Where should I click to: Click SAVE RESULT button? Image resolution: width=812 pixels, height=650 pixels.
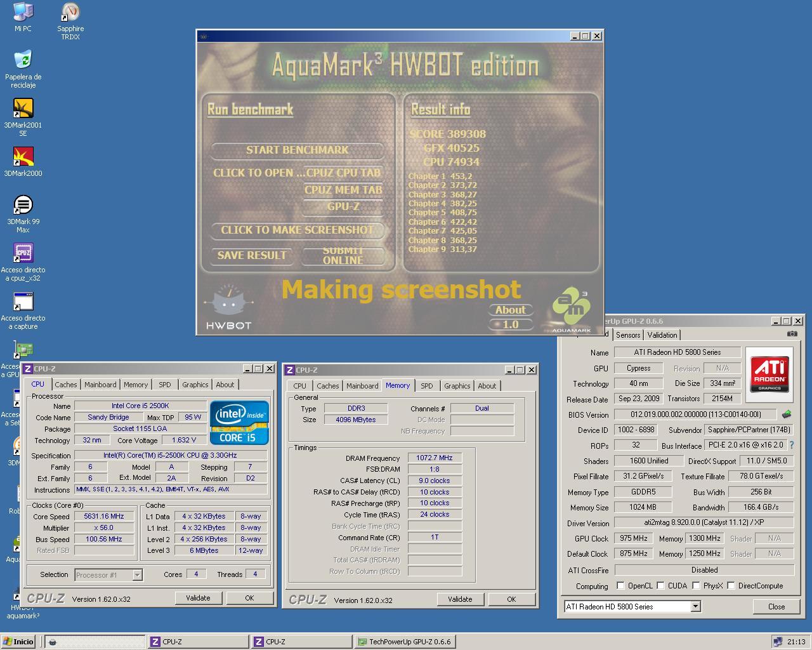pyautogui.click(x=252, y=256)
